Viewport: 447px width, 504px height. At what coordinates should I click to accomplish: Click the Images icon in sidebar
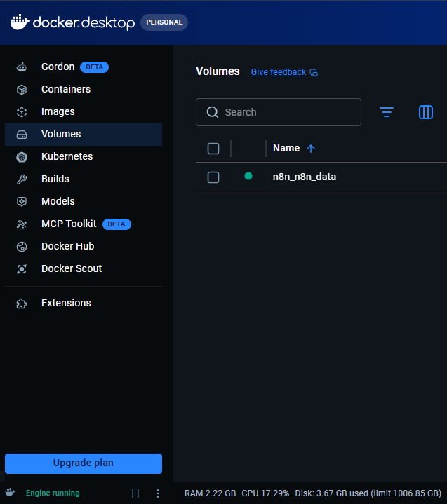(x=22, y=112)
